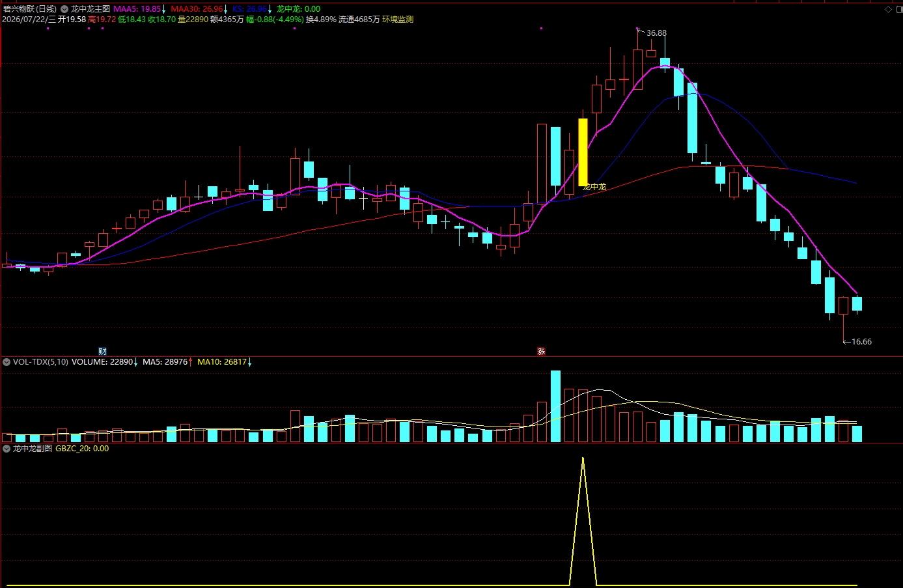Click the panel icon at the chart's right edge
The width and height of the screenshot is (903, 588).
898,9
